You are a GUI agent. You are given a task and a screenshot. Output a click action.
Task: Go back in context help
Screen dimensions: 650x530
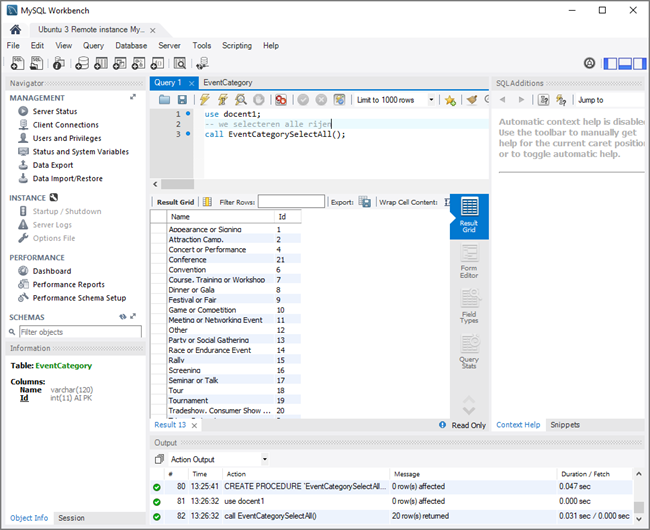[x=502, y=100]
